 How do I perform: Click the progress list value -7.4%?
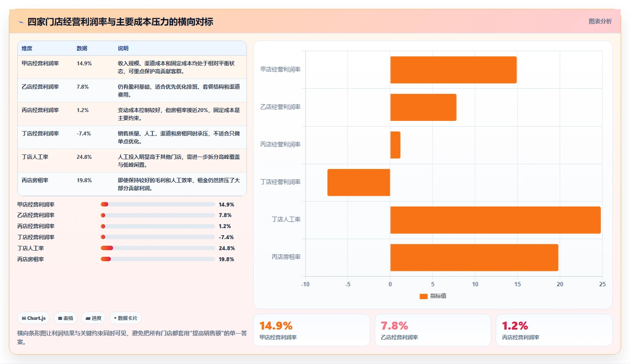pos(226,237)
